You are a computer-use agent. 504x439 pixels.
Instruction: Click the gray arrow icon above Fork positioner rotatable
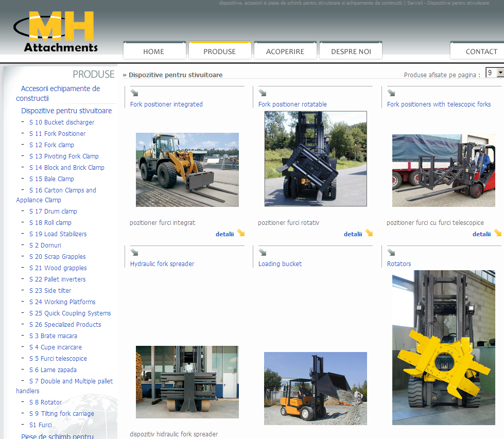click(263, 93)
